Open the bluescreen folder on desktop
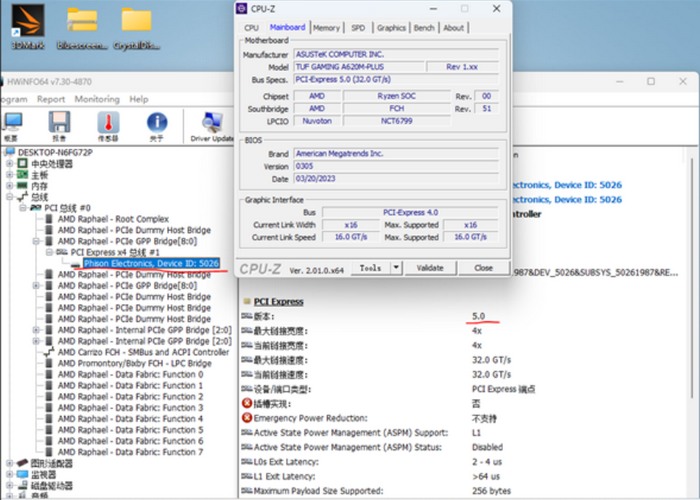The image size is (700, 500). tap(81, 25)
